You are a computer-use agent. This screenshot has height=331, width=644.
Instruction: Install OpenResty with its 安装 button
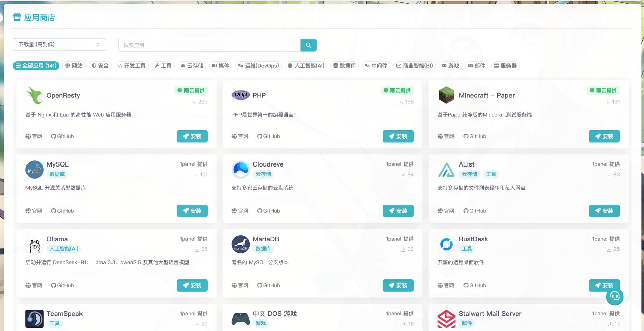pos(192,136)
